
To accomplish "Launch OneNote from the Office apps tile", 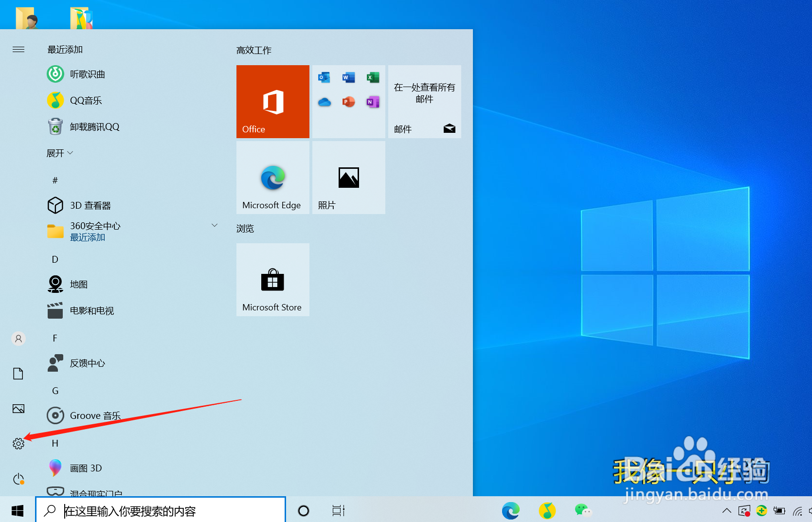I will (373, 102).
